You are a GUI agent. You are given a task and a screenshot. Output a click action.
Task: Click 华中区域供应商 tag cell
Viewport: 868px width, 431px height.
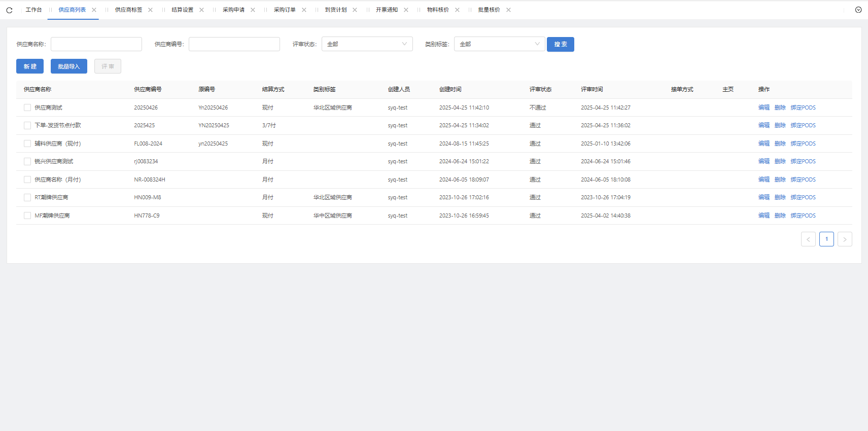(333, 215)
